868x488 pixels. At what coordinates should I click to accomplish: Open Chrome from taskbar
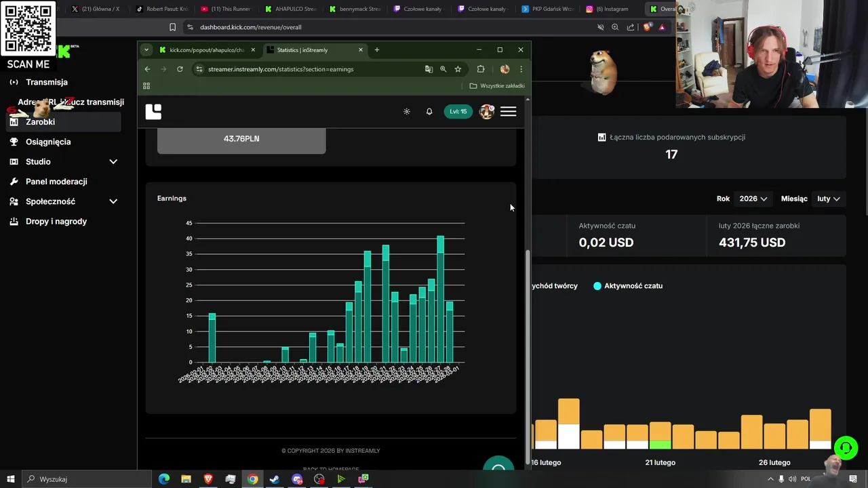(252, 479)
